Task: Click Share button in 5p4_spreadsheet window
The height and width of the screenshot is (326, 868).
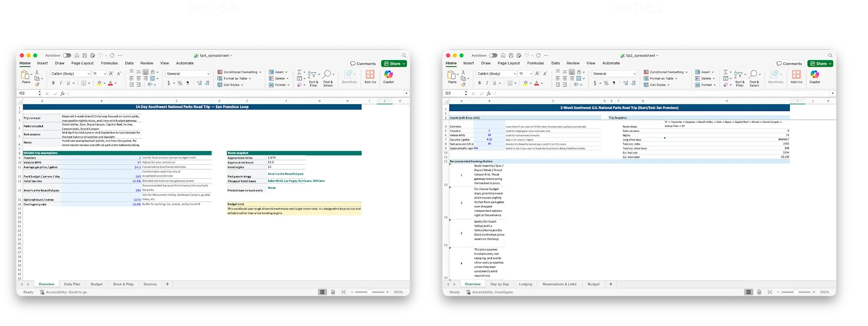Action: [394, 64]
